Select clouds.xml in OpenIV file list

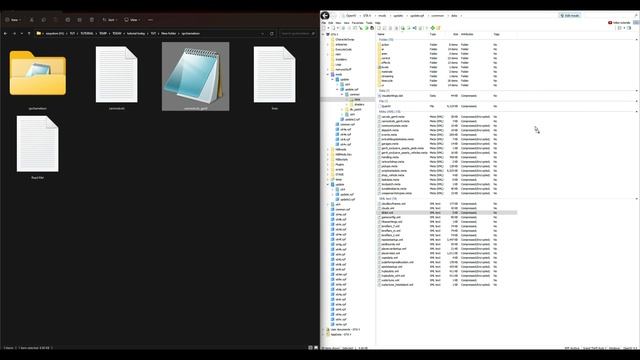pos(387,208)
